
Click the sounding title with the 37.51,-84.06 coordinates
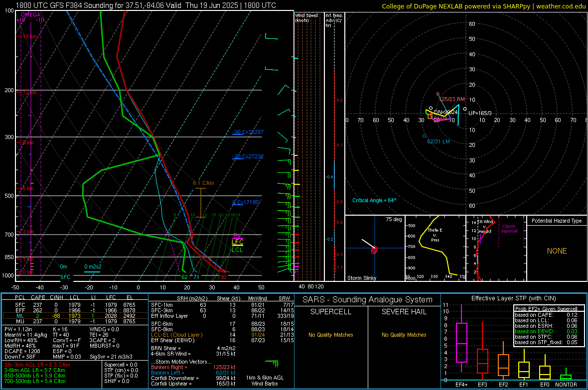click(146, 5)
